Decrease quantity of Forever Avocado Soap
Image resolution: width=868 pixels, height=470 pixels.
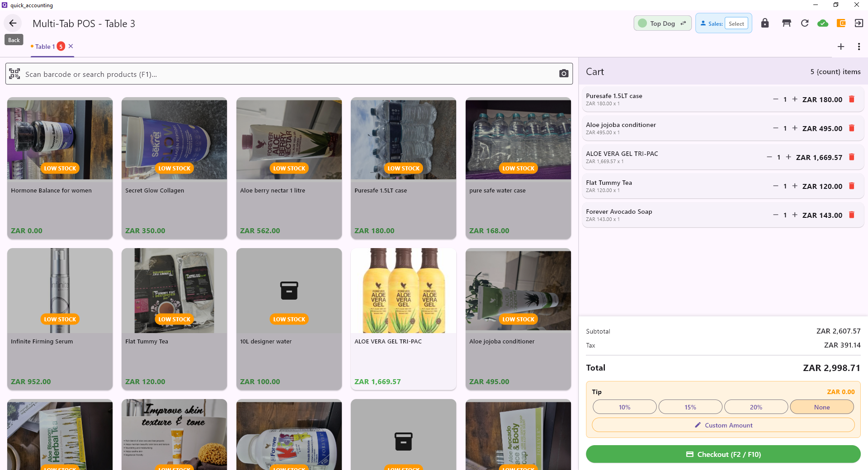pyautogui.click(x=776, y=215)
